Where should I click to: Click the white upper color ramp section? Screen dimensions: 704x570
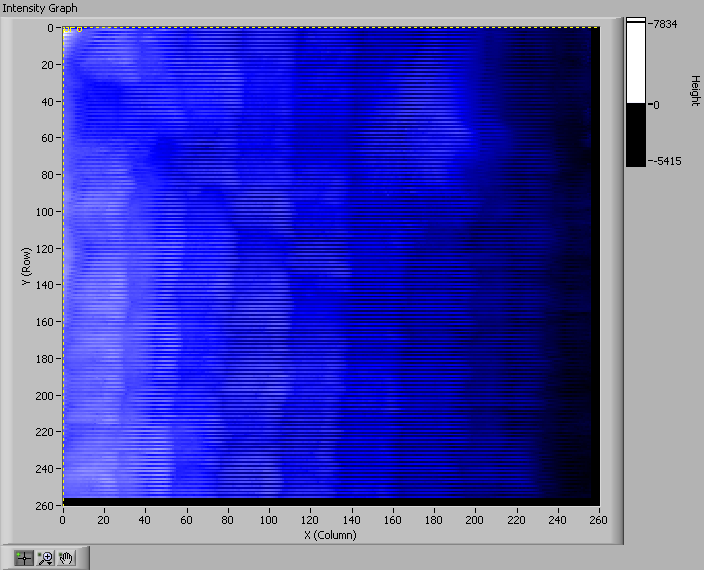coord(636,62)
